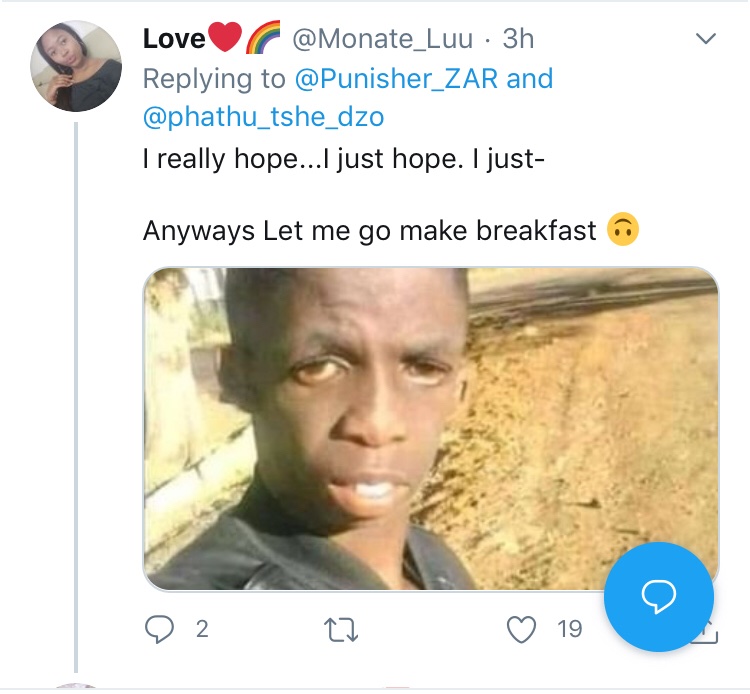Screen dimensions: 750x694
Task: Open the @Punisher_ZAR profile link
Action: point(397,78)
